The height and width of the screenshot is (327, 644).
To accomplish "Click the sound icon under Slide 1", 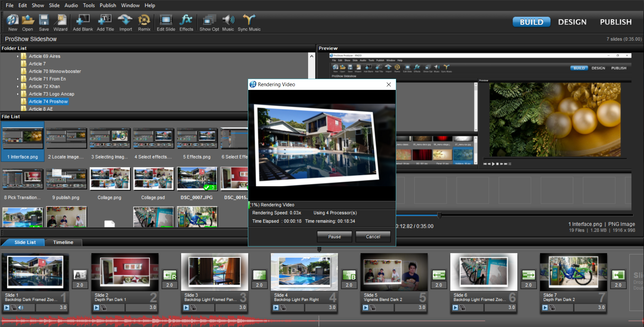I will [21, 308].
